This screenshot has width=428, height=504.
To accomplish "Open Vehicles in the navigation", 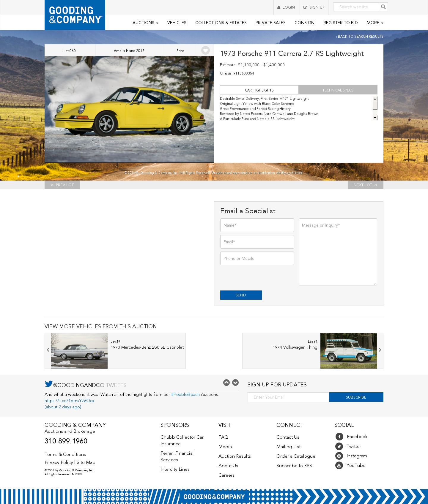I will [x=177, y=23].
